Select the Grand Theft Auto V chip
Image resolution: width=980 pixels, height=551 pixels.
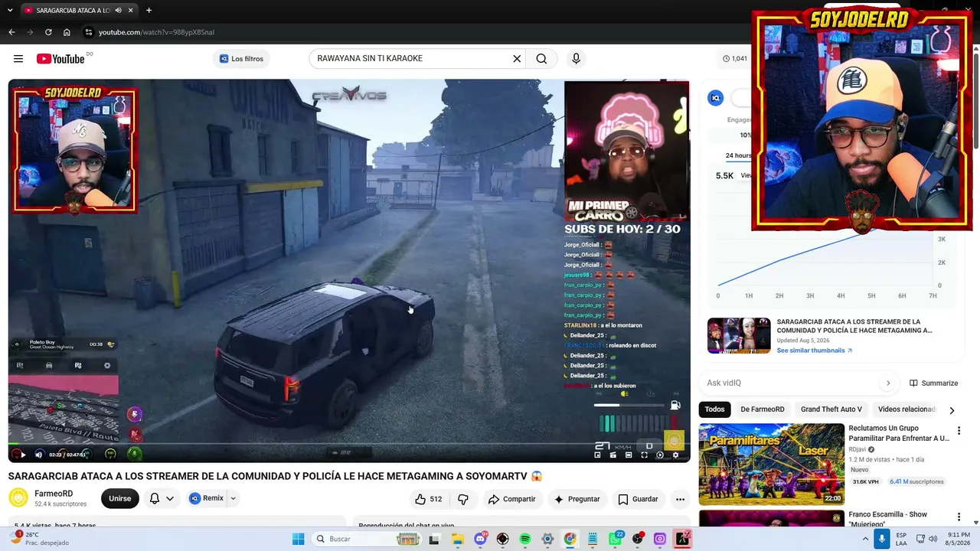click(831, 409)
